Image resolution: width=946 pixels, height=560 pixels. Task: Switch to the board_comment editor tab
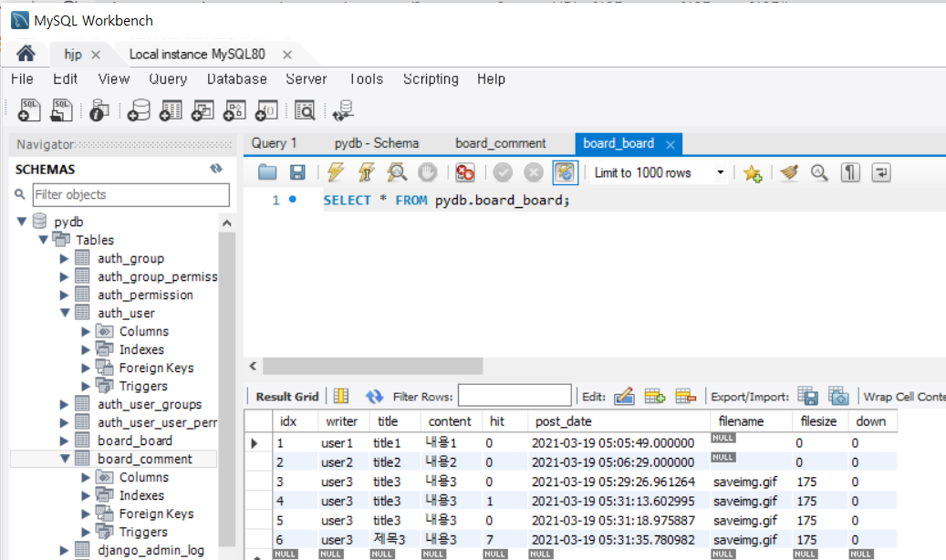500,143
